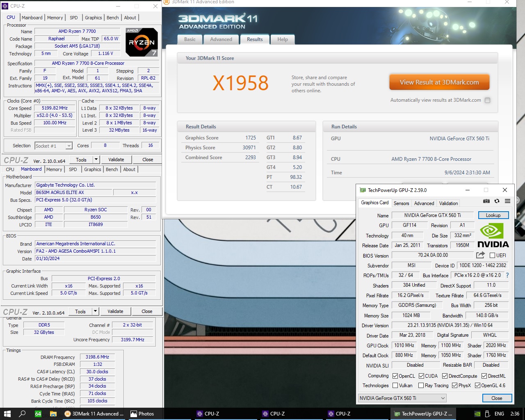Viewport: 525px width, 420px height.
Task: Expand Tools arrow in CPU-Z Mainboard window
Action: 95,311
